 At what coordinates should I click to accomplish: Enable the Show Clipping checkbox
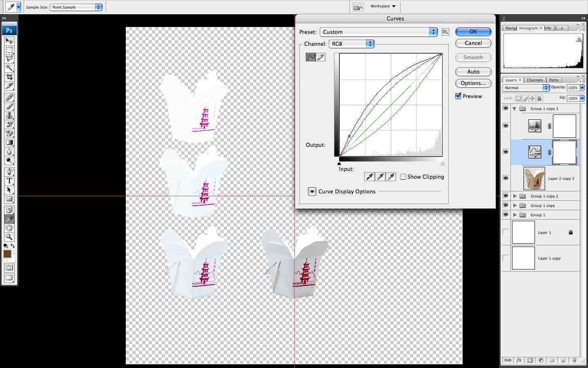403,177
